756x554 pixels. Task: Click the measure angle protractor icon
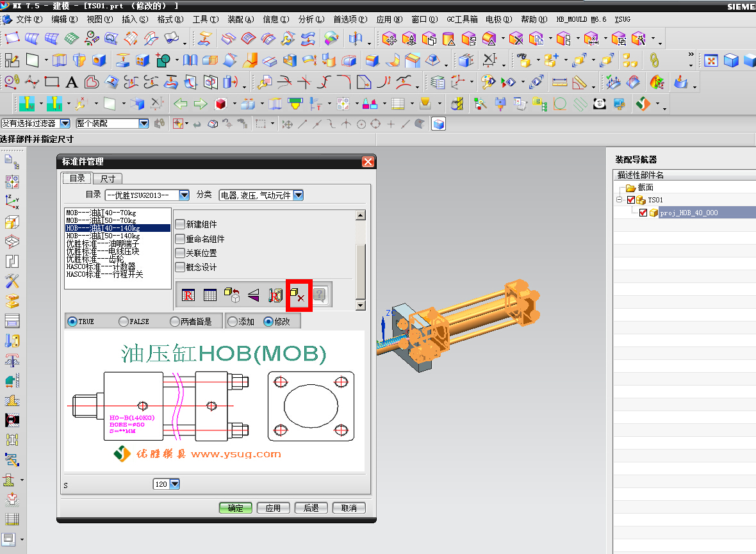(580, 83)
